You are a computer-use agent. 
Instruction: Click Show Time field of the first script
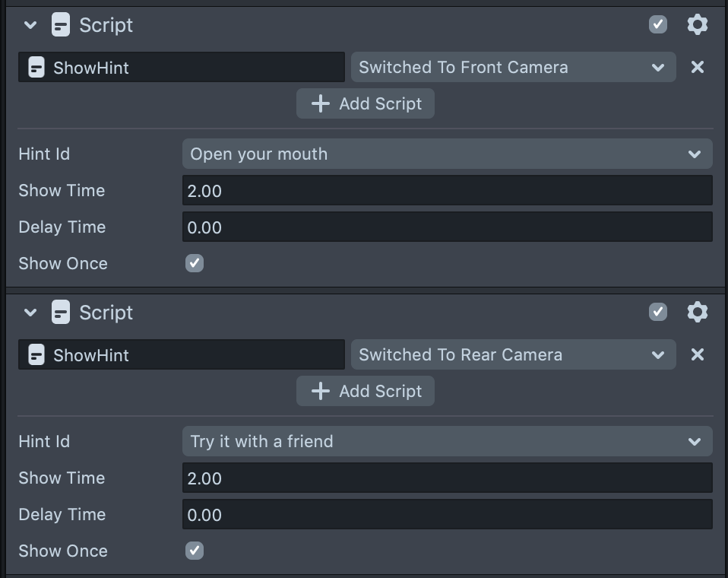coord(447,190)
